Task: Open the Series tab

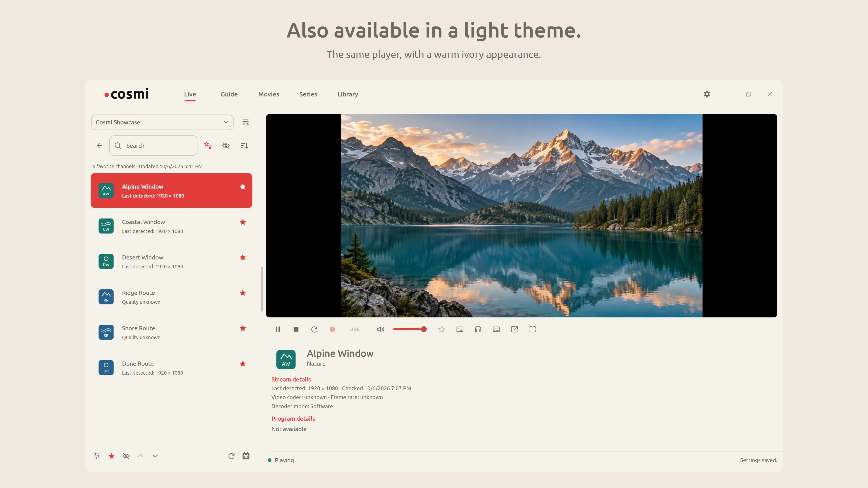Action: pyautogui.click(x=308, y=94)
